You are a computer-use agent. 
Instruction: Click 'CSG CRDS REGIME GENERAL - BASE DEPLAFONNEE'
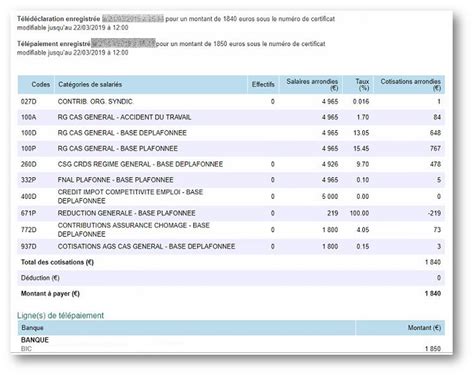[x=140, y=164]
